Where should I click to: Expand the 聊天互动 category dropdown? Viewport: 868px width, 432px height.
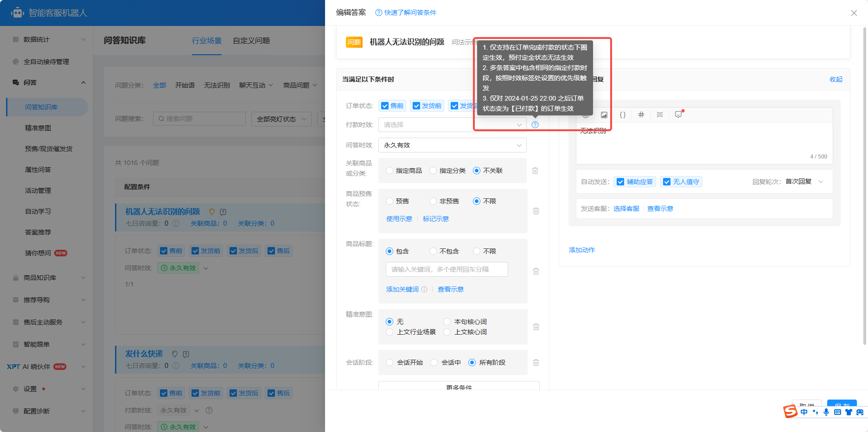(256, 85)
